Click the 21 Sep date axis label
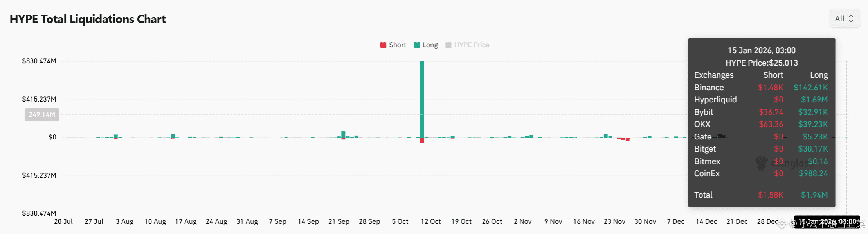 click(x=339, y=221)
